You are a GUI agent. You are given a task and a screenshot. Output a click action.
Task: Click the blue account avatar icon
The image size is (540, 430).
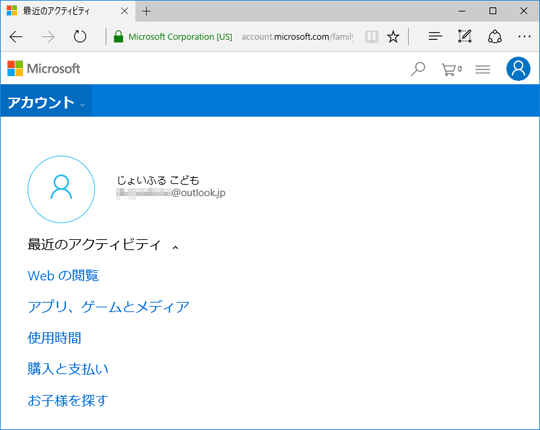coord(518,69)
